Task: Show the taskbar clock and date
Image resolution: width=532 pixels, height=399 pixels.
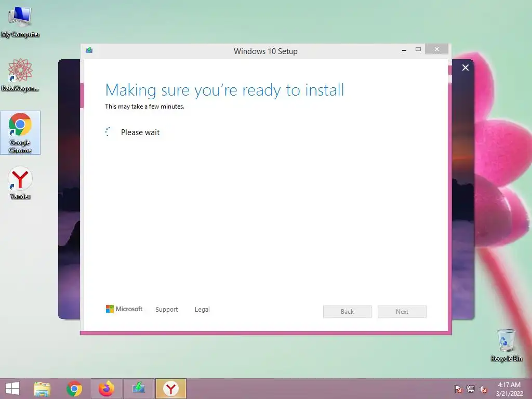Action: (509, 389)
